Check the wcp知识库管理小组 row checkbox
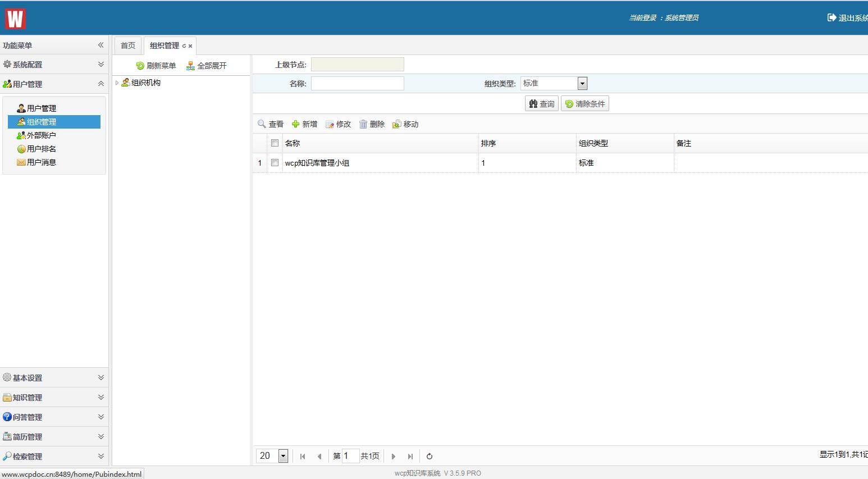The image size is (868, 479). tap(275, 163)
